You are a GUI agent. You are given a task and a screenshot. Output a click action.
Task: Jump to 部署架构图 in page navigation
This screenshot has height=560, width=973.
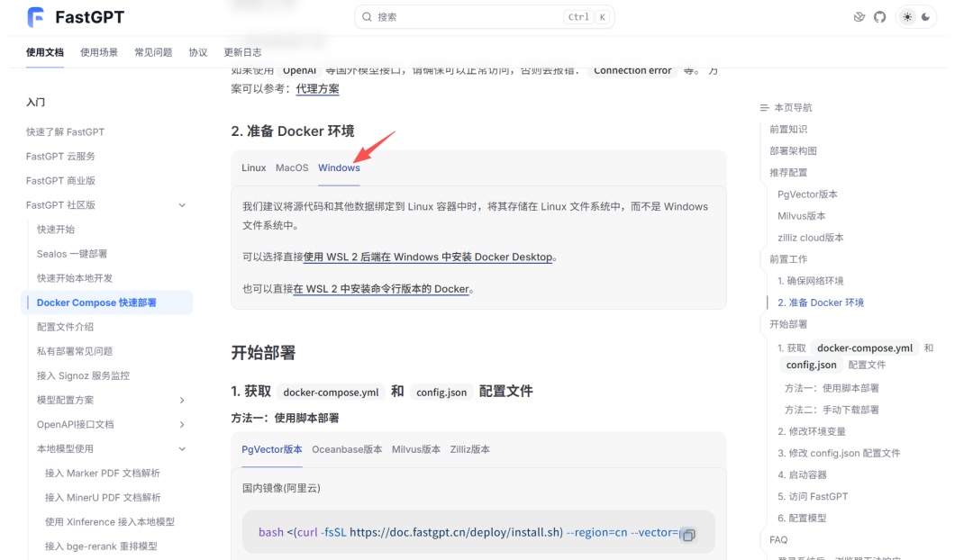(793, 150)
